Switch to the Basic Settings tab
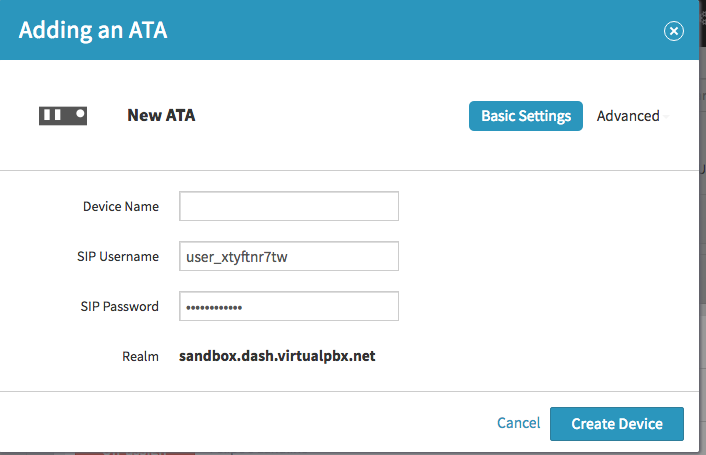The image size is (706, 455). [525, 116]
